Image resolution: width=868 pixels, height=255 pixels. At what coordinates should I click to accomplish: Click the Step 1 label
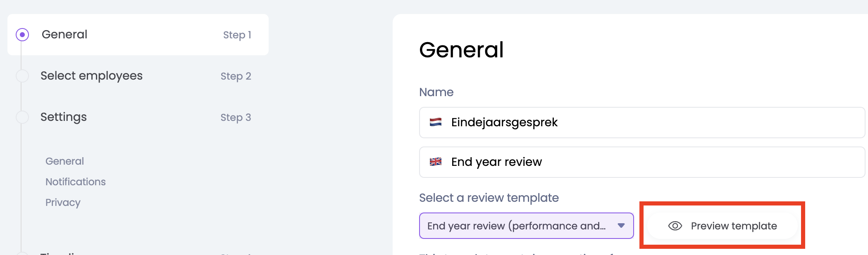pos(237,35)
